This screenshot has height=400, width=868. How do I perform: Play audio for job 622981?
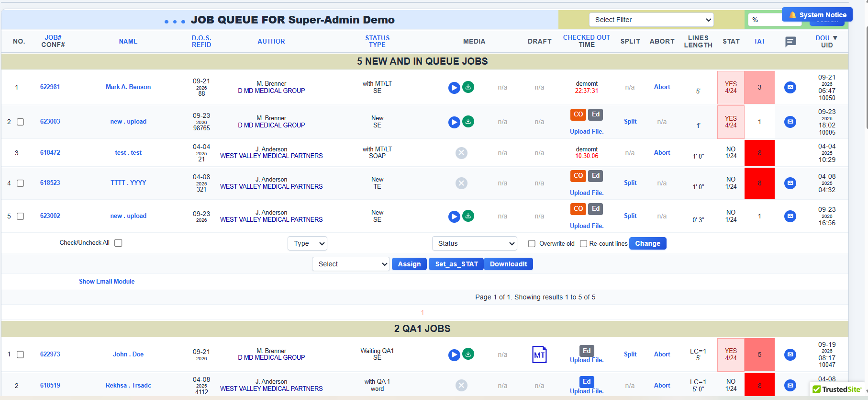click(454, 88)
